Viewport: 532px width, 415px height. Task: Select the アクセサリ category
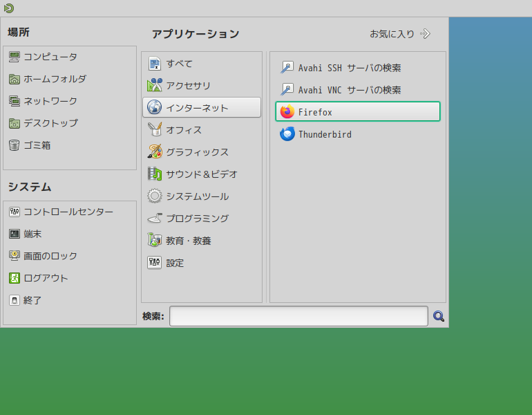click(x=202, y=86)
